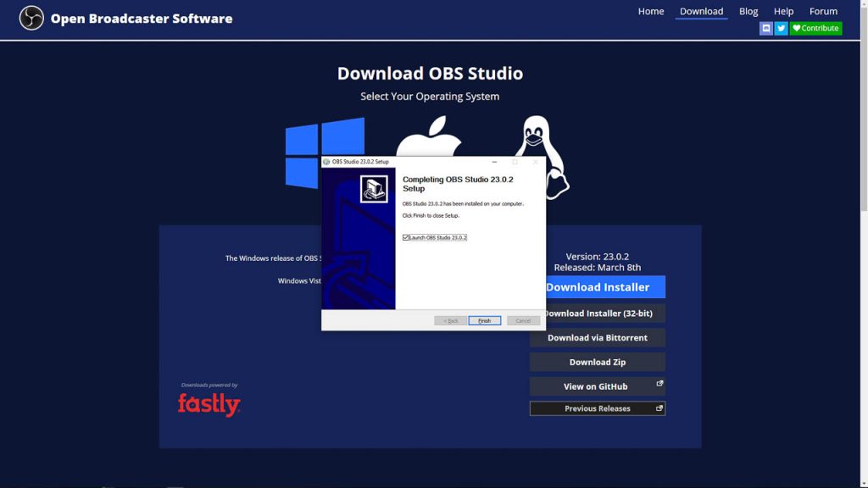Open Previous Releases link
Viewport: 868px width, 488px height.
point(598,408)
